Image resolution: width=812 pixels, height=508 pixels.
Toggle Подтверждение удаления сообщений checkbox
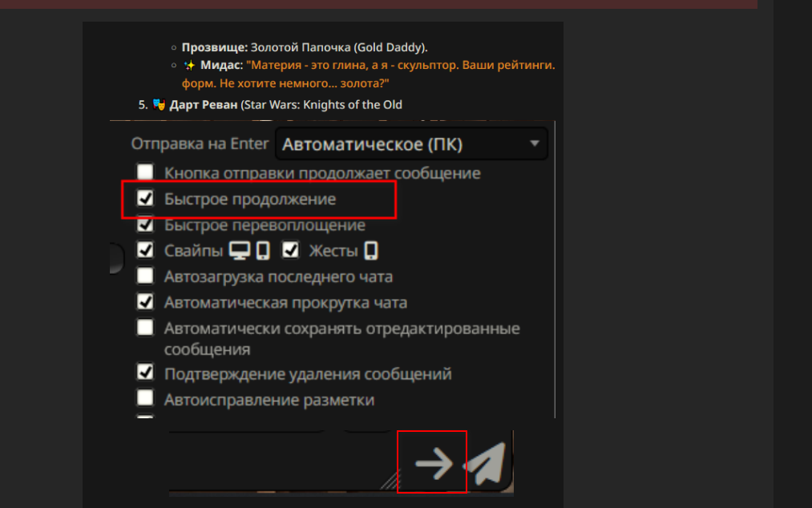coord(145,372)
